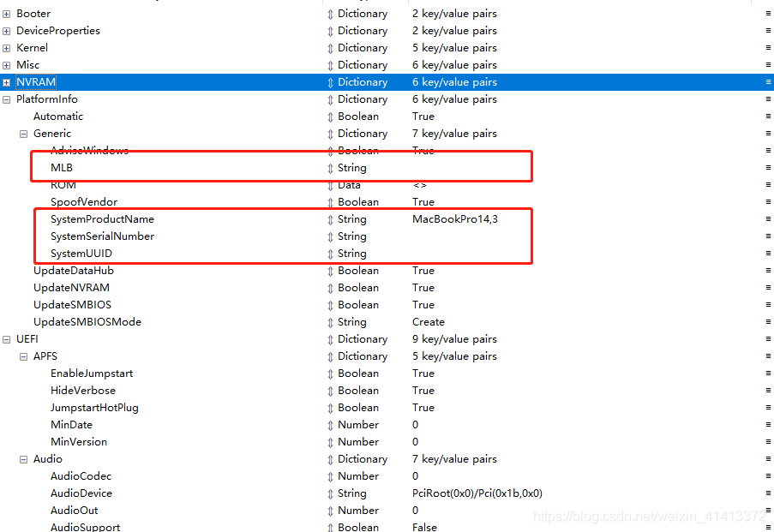Collapse the PlatformInfo node
The image size is (774, 532).
6,99
